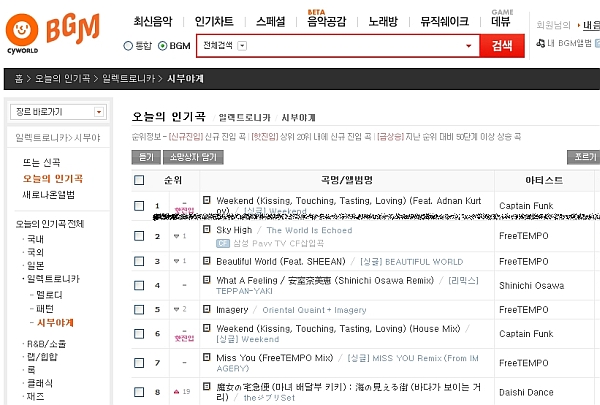Click artist Shinichi Osawa

pos(532,286)
